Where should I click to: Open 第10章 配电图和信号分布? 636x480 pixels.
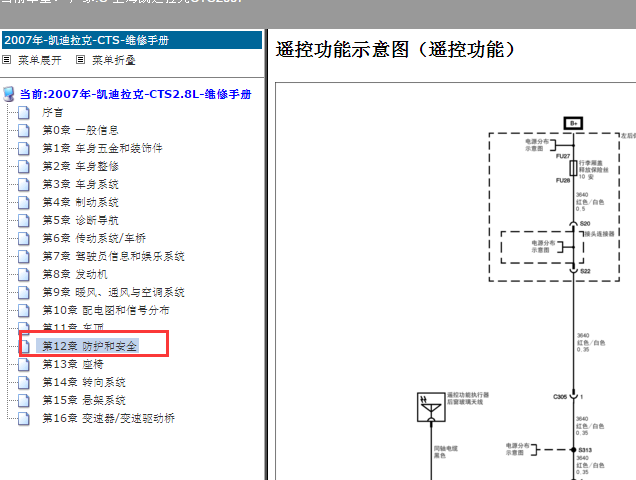pos(105,310)
